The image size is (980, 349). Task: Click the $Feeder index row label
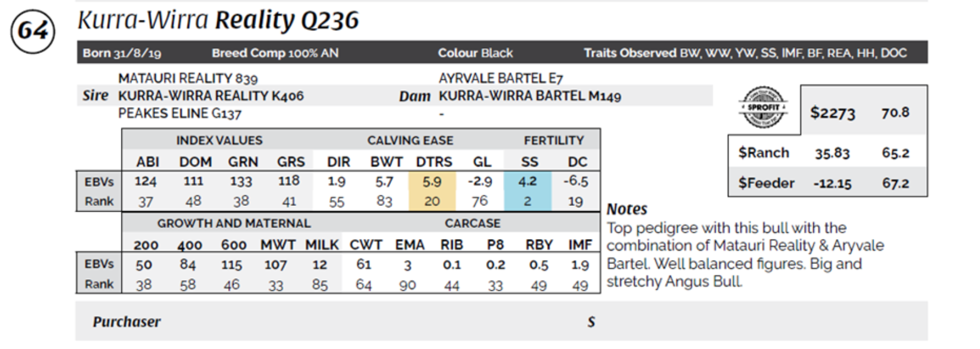click(x=766, y=183)
